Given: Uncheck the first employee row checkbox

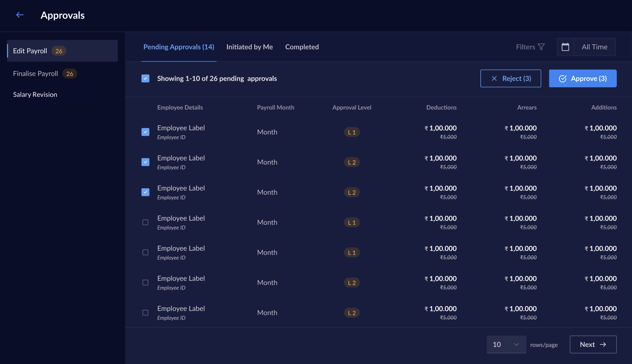Looking at the screenshot, I should 145,132.
